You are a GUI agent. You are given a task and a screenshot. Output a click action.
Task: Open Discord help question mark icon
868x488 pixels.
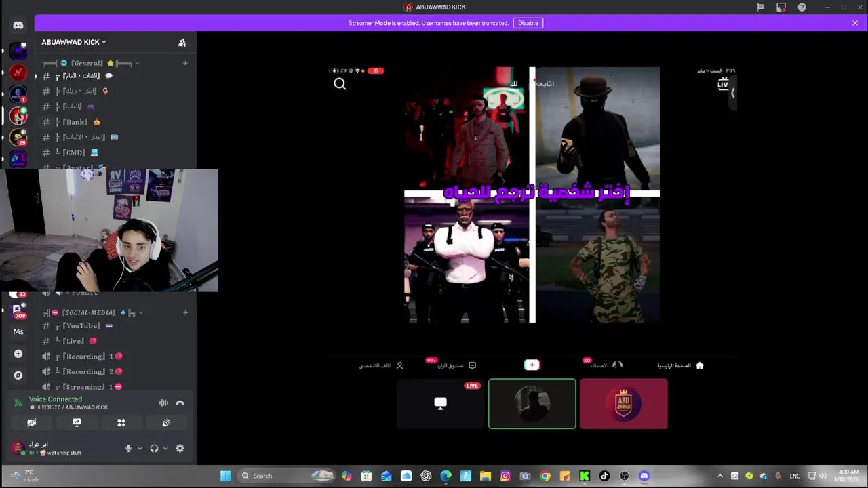click(802, 7)
